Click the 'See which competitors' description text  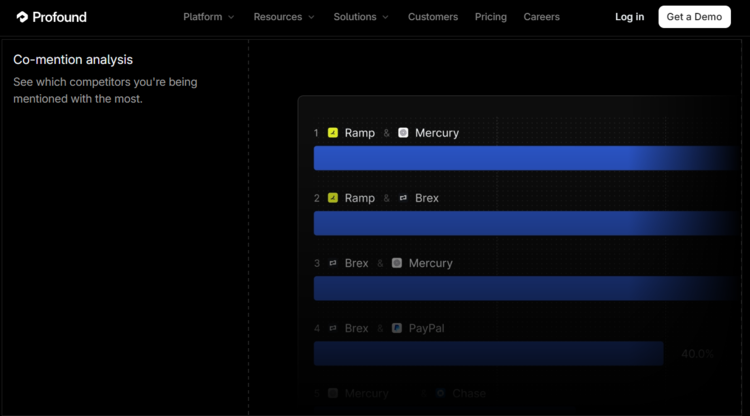pyautogui.click(x=105, y=90)
